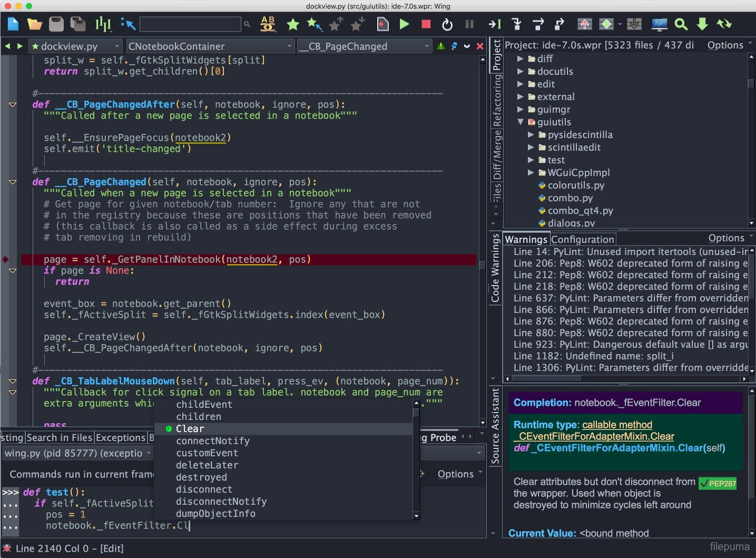The image size is (756, 558).
Task: Click the green magnifier search icon
Action: click(681, 24)
